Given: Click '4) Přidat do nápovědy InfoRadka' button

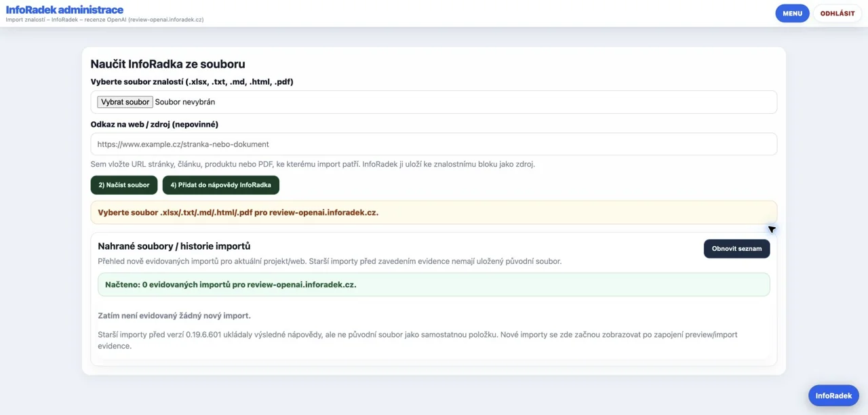Looking at the screenshot, I should pyautogui.click(x=220, y=185).
